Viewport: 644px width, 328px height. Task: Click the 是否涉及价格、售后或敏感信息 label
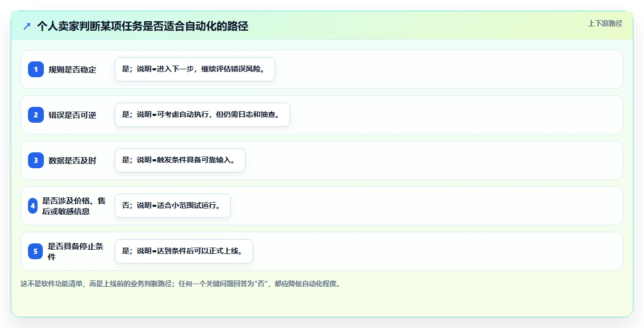tap(74, 206)
